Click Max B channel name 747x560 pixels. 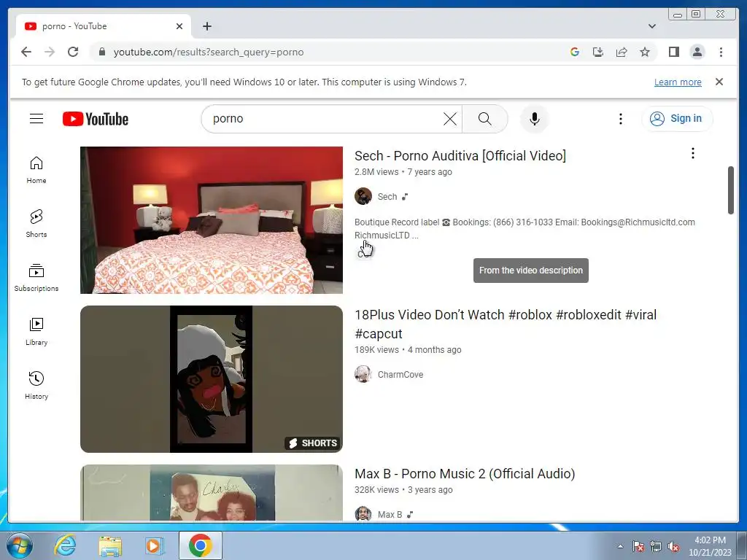point(390,514)
